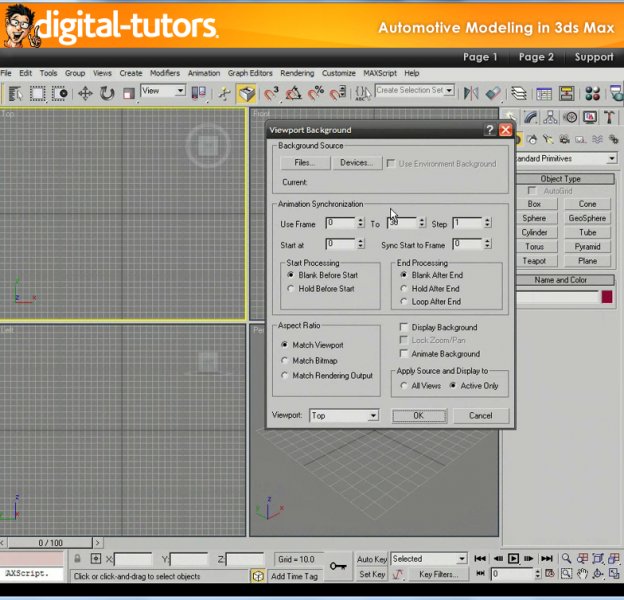Switch to the Modify command panel icon
624x600 pixels.
(x=531, y=117)
